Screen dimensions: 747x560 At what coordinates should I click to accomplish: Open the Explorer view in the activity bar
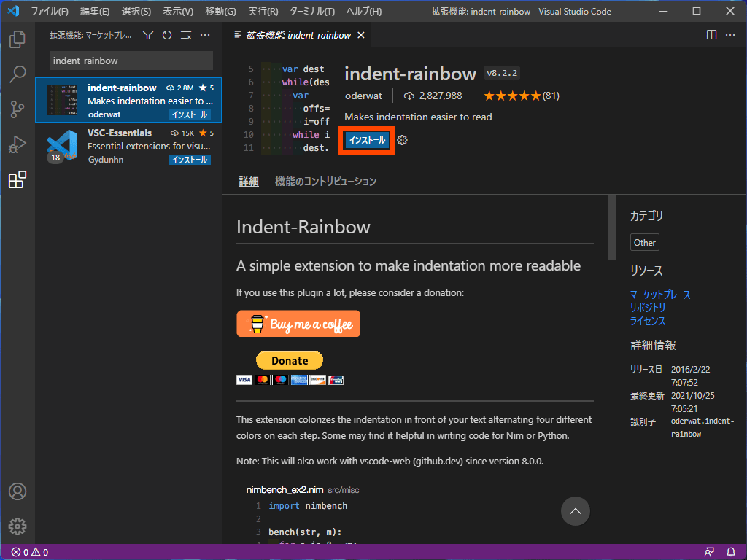click(18, 40)
